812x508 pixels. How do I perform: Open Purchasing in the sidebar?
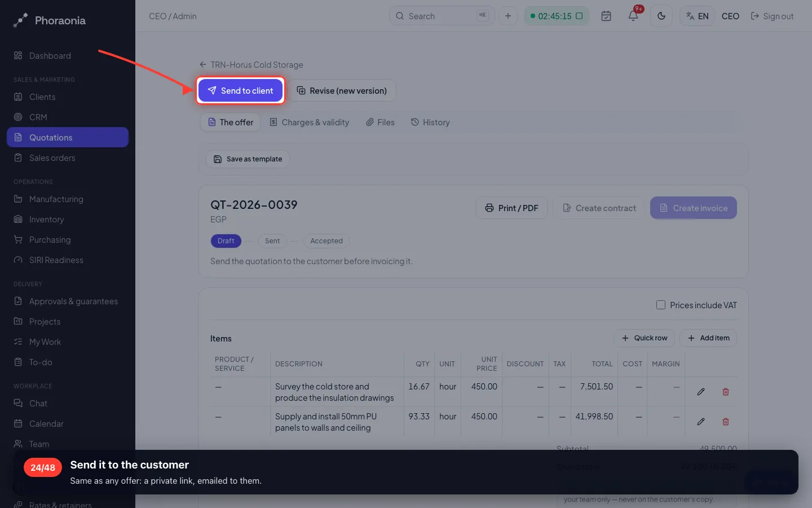tap(68, 240)
